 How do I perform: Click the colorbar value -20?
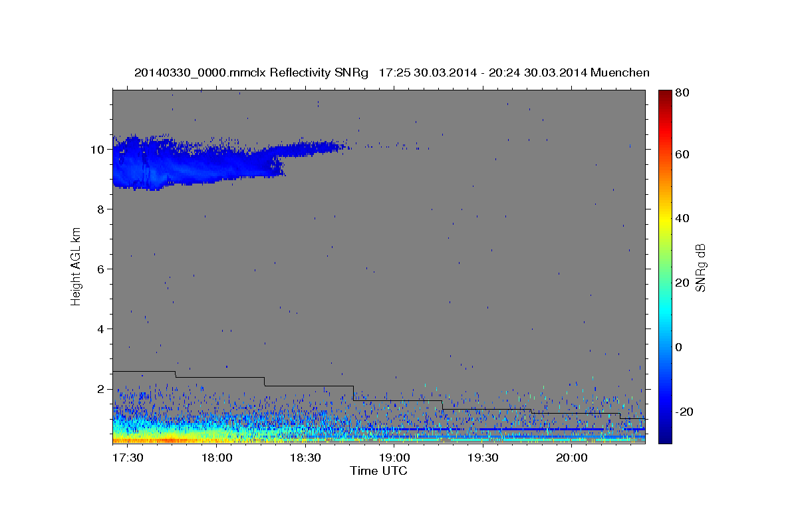683,412
